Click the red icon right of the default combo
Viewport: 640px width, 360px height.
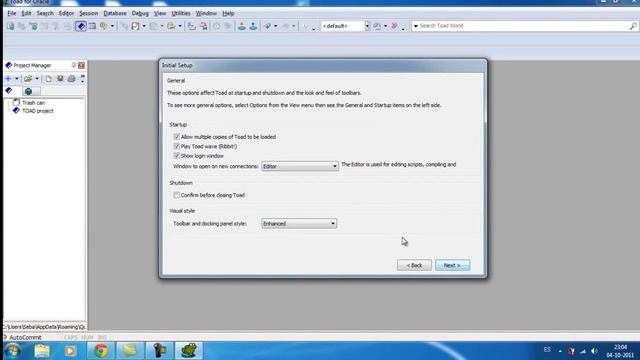click(394, 26)
